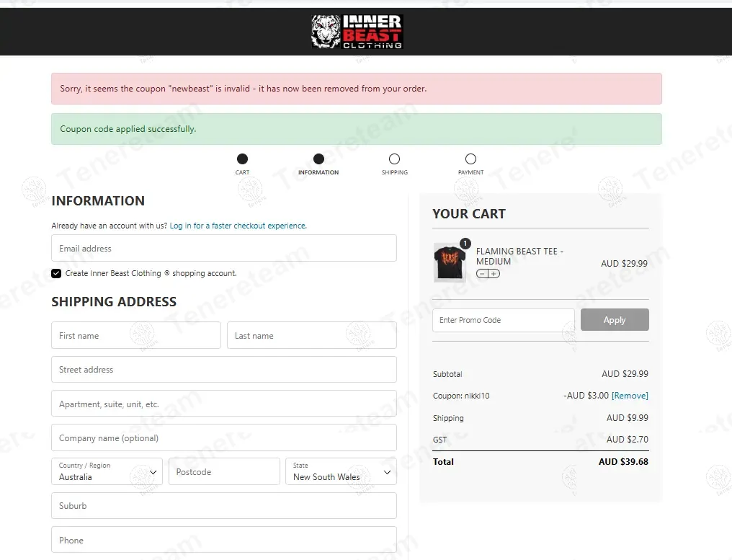Viewport: 732px width, 560px height.
Task: Go to the Cart checkout step
Action: pyautogui.click(x=242, y=164)
